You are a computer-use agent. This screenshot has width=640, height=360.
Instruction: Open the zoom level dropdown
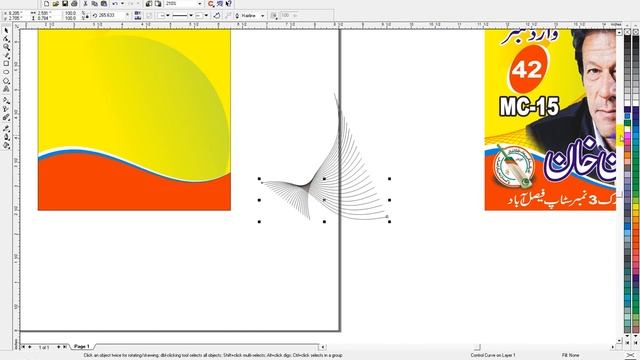(x=200, y=4)
